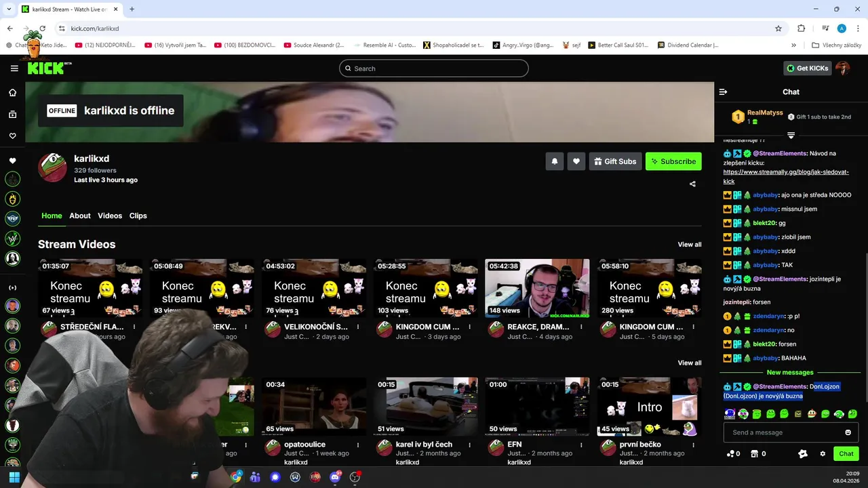Image resolution: width=868 pixels, height=488 pixels.
Task: Open options for VELIKONOČNÍ video
Action: 358,327
